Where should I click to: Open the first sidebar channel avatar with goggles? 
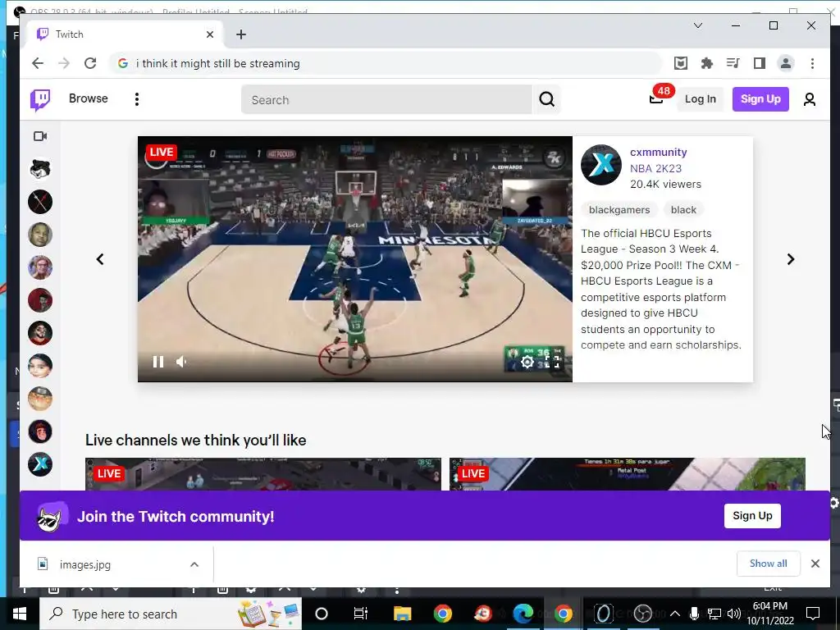(40, 169)
